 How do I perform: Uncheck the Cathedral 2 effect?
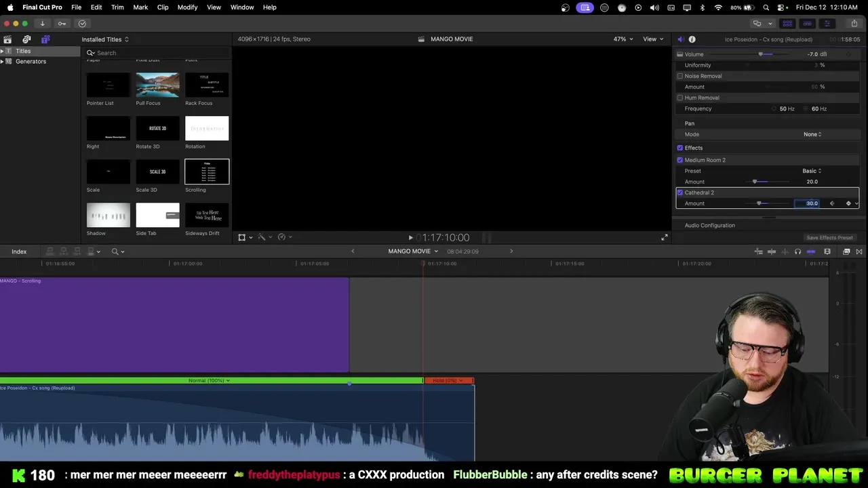pos(680,192)
